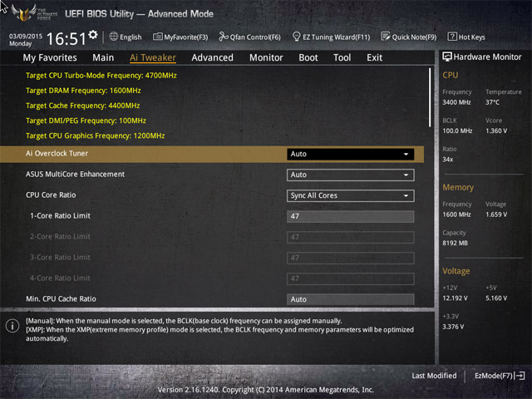Open the ASUS MultiCore Enhancement dropdown
The image size is (532, 399).
click(x=350, y=175)
